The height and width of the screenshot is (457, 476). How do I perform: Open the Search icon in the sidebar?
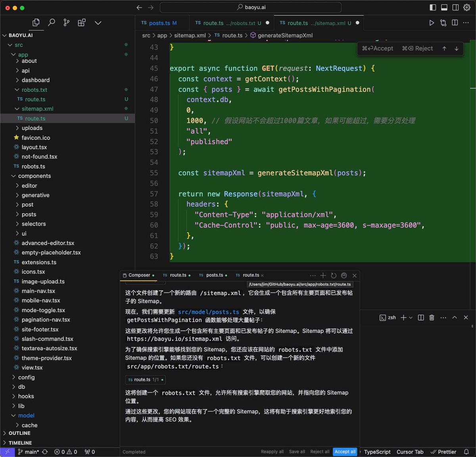click(51, 23)
